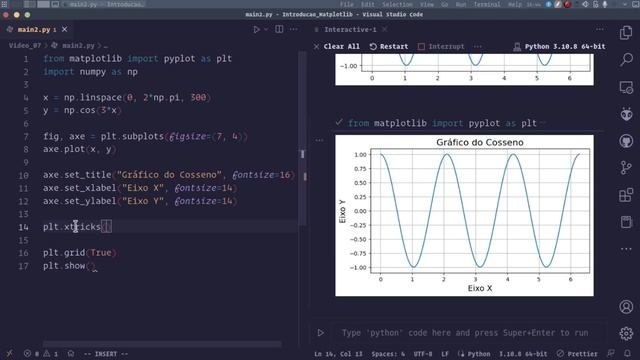Change the file encoding via UTF-8
The image size is (640, 360).
point(422,354)
